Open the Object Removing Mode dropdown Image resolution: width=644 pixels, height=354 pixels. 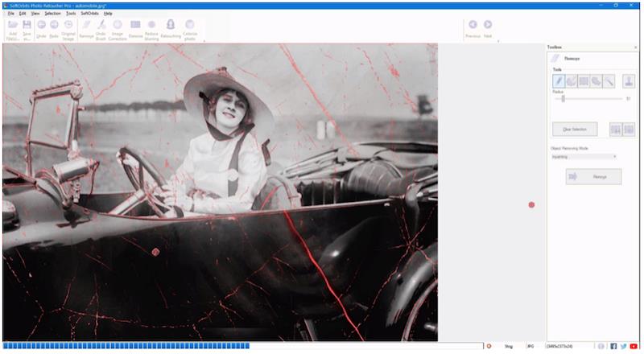[x=584, y=157]
